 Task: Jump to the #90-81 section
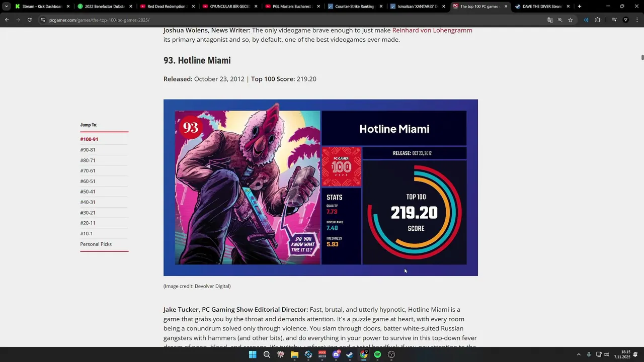pos(88,150)
